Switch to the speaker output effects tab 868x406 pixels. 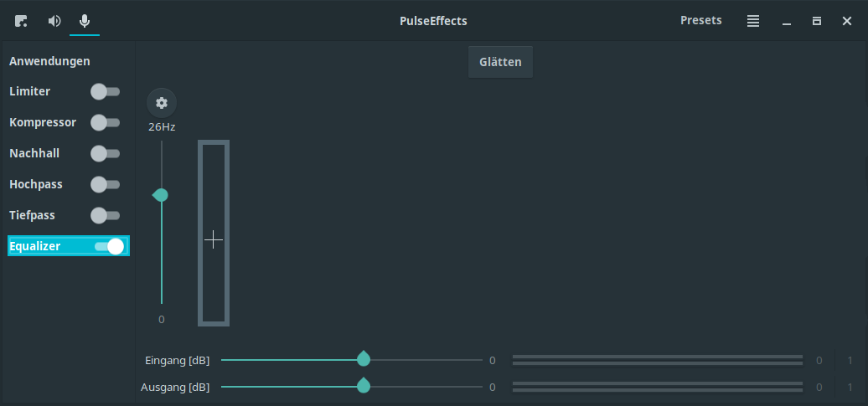(x=54, y=21)
